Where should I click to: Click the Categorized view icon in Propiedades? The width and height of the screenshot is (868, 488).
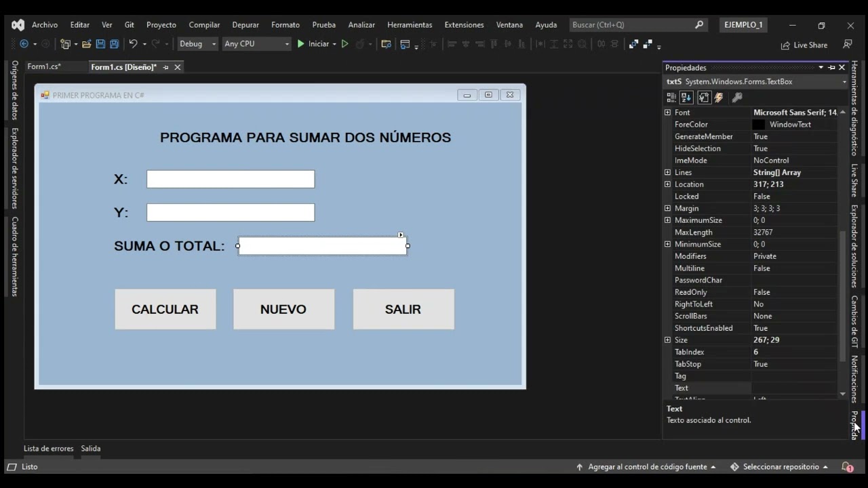click(671, 98)
